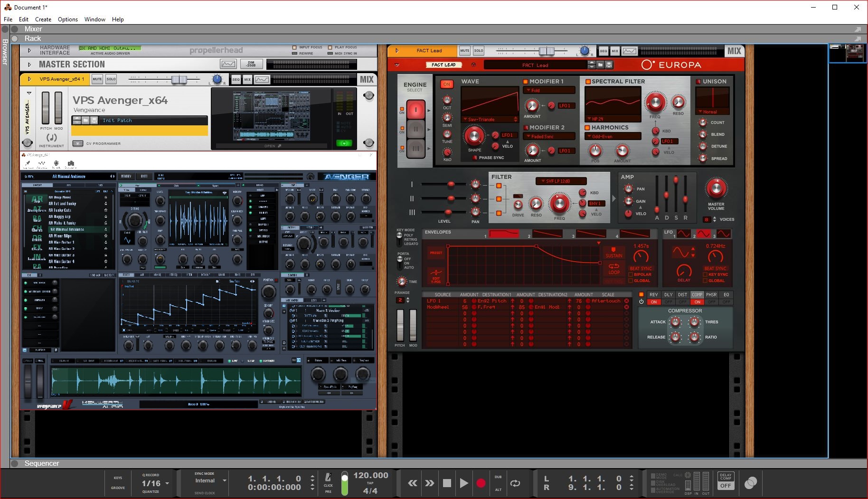The image size is (868, 499).
Task: Open the Modifier 2 Faded Sync dropdown
Action: point(549,136)
